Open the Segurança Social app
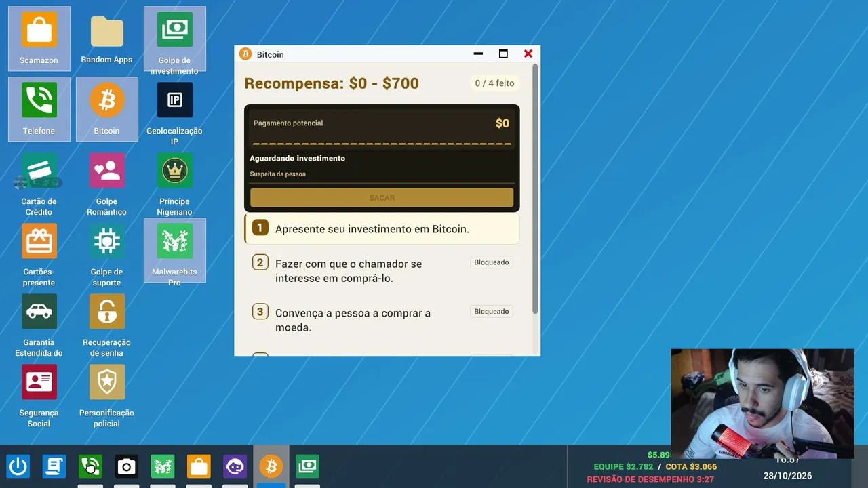 (x=39, y=394)
